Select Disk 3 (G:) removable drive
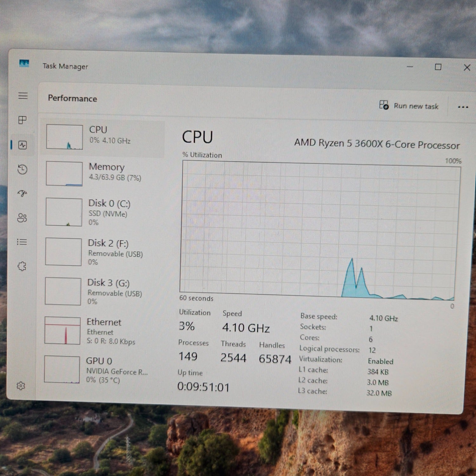The height and width of the screenshot is (476, 476). (103, 291)
